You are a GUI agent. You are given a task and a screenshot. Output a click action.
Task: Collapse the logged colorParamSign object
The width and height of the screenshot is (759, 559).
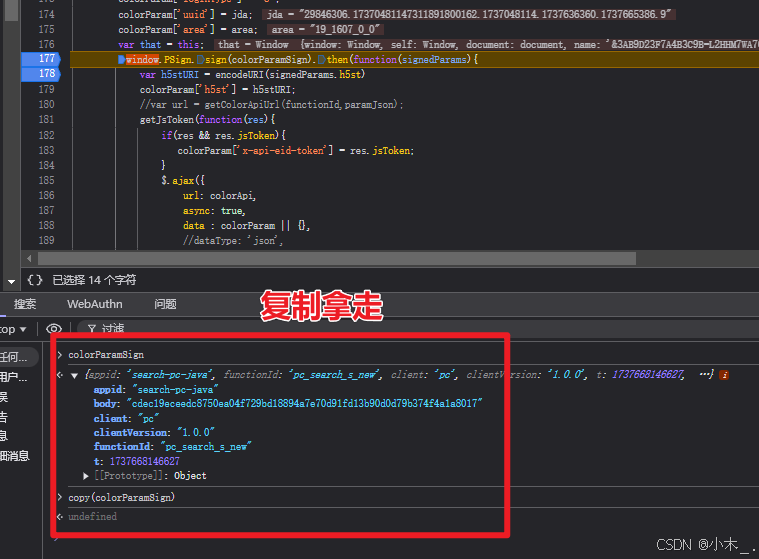(x=75, y=375)
